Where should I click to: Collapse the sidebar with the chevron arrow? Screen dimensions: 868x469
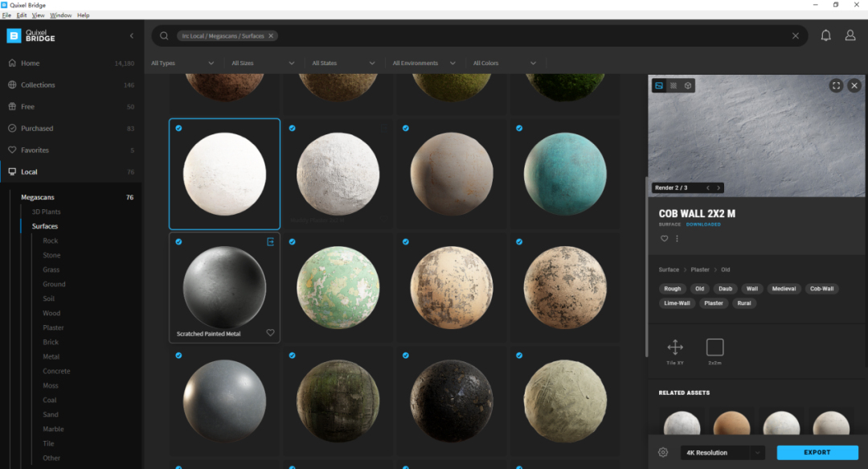coord(131,36)
